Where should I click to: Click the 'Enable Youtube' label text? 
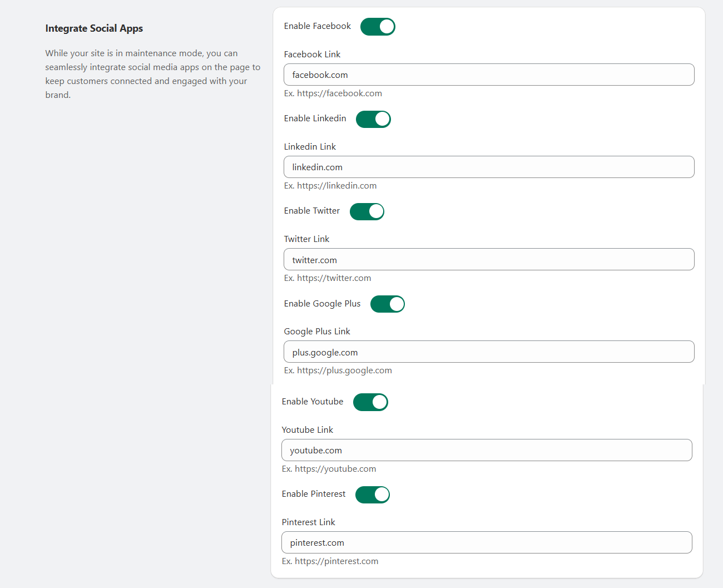313,402
